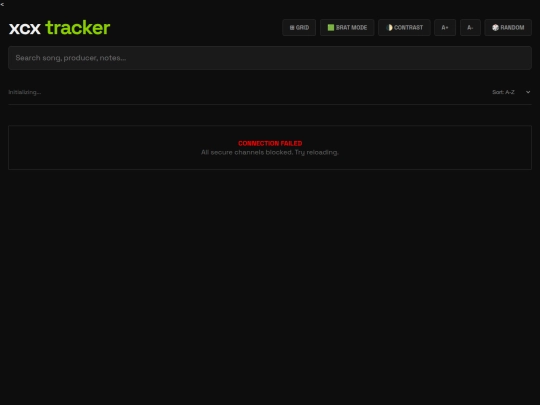The image size is (540, 405).
Task: Open the Sort: A-Z dropdown
Action: point(511,92)
